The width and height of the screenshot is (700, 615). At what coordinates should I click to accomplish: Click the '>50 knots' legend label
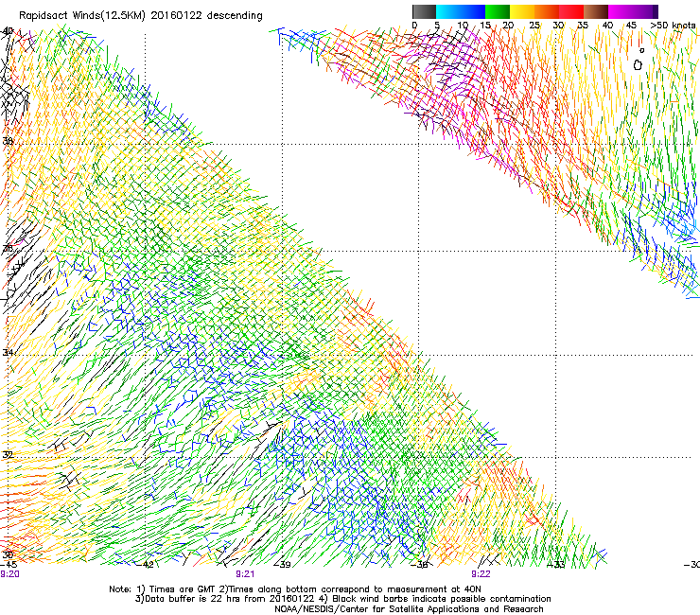673,26
